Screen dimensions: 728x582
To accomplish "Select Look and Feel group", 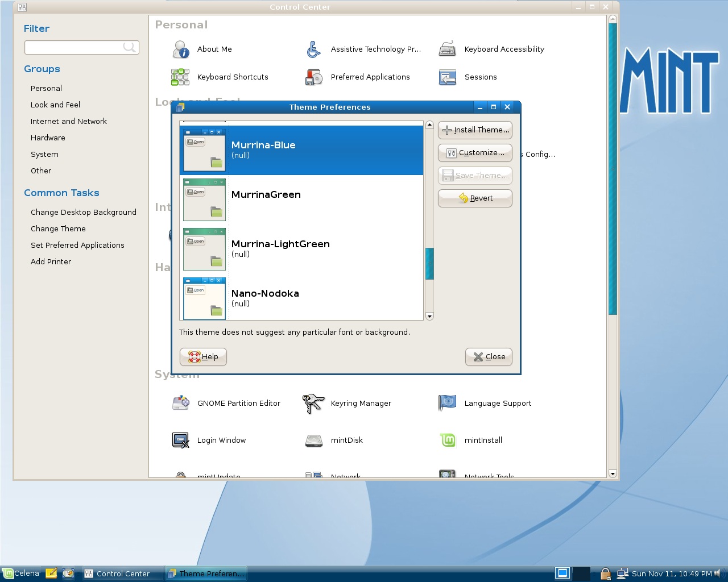I will pyautogui.click(x=55, y=105).
